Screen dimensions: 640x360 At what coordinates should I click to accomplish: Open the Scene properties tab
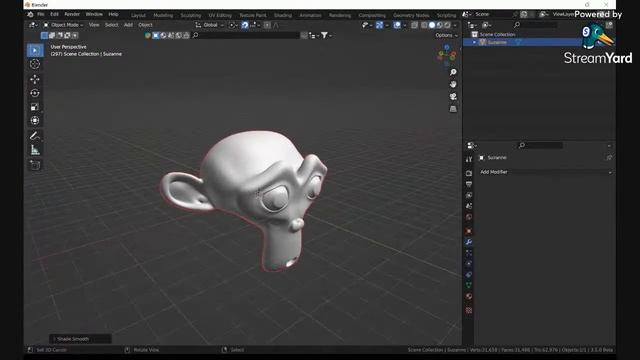[469, 206]
